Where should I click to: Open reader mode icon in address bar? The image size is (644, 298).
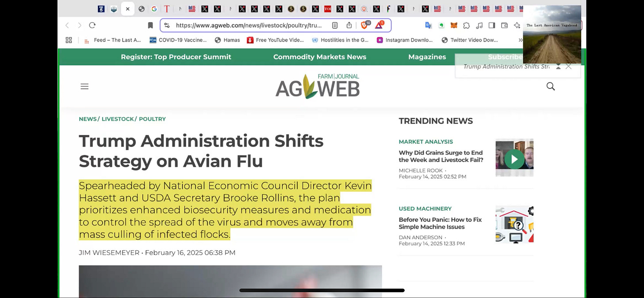(x=335, y=25)
